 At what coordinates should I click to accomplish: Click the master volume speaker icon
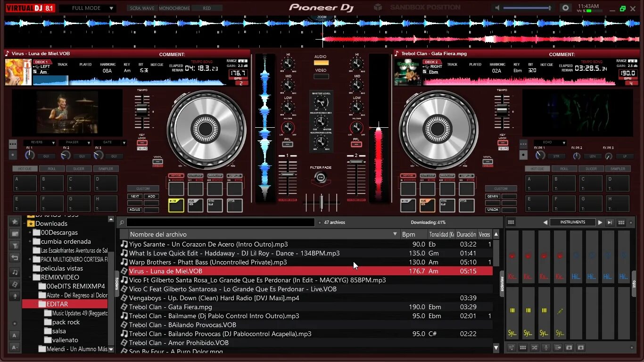[497, 8]
